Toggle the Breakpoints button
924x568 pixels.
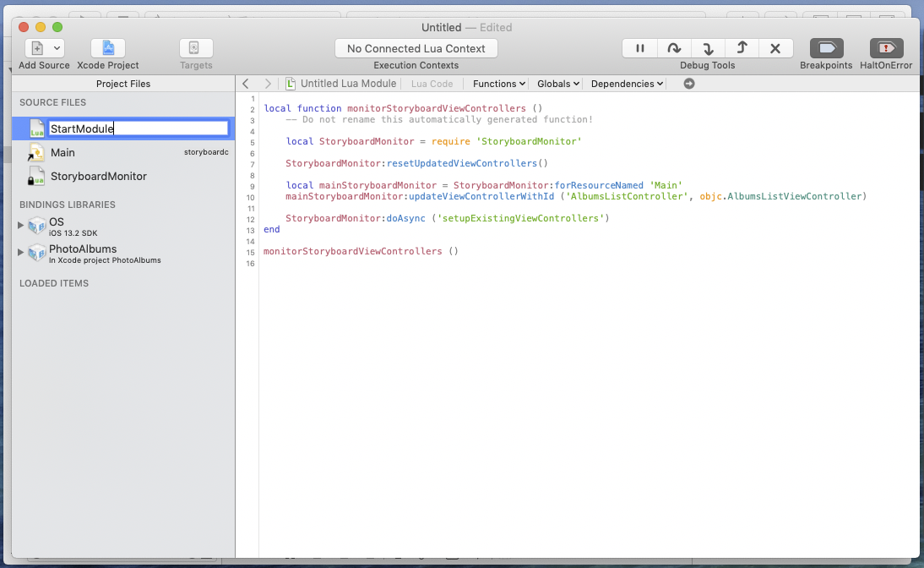(x=826, y=48)
